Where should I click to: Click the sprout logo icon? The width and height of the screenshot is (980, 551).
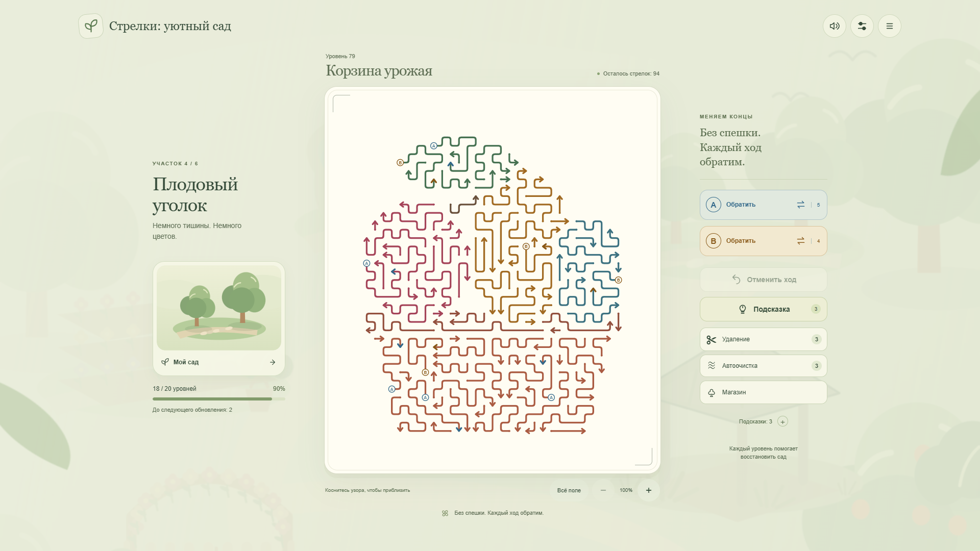tap(91, 26)
